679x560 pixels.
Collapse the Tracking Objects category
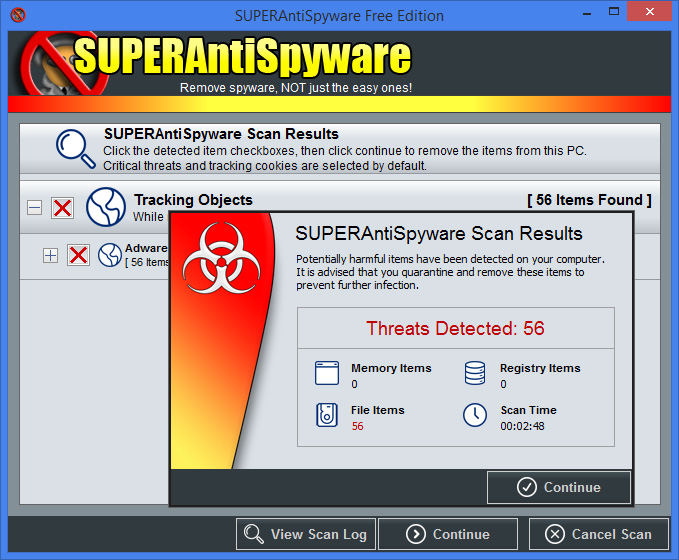tap(35, 207)
